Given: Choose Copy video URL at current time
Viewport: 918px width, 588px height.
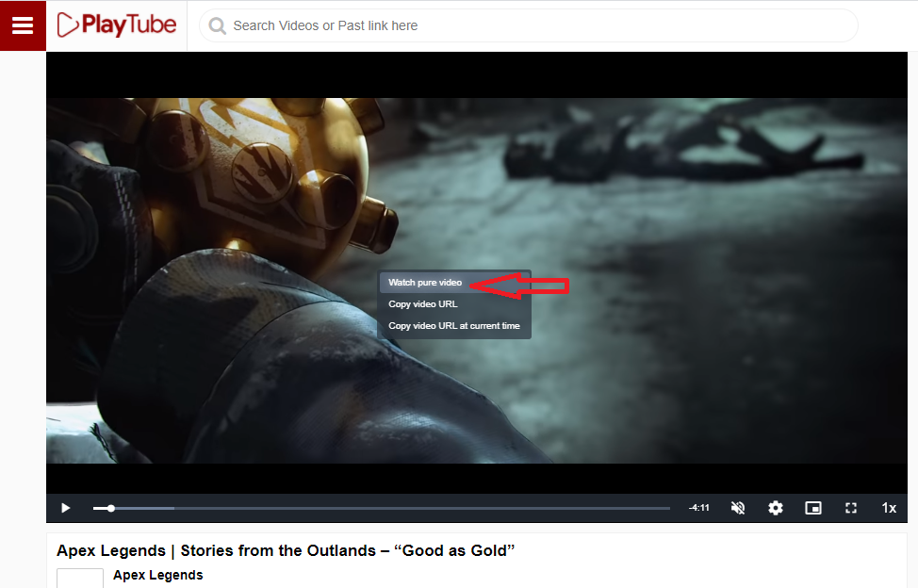Looking at the screenshot, I should 453,325.
